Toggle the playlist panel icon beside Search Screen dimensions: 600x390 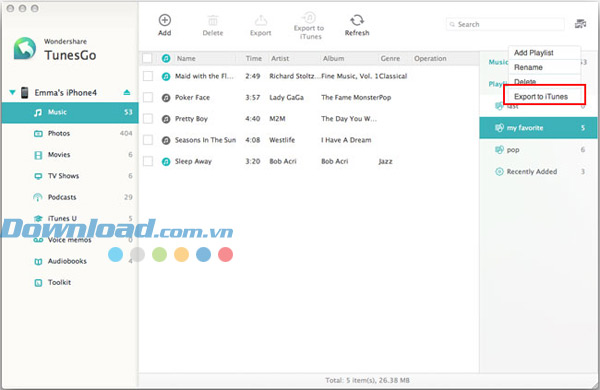point(580,24)
